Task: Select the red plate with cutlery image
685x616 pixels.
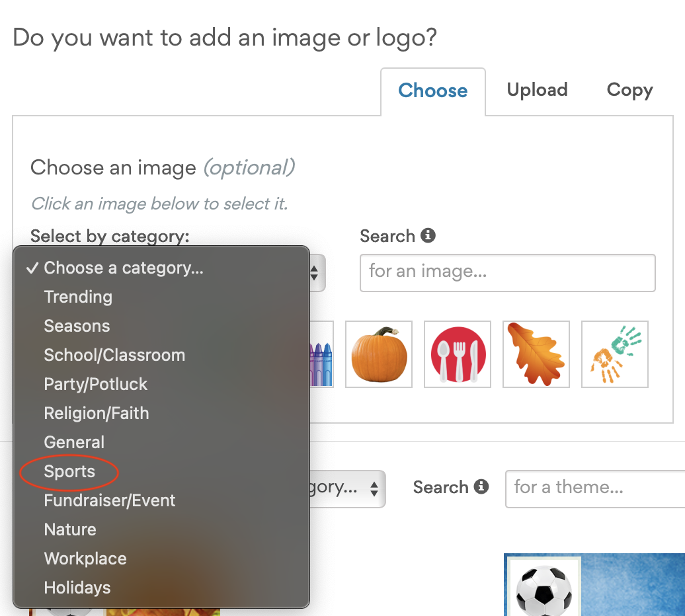Action: click(457, 354)
